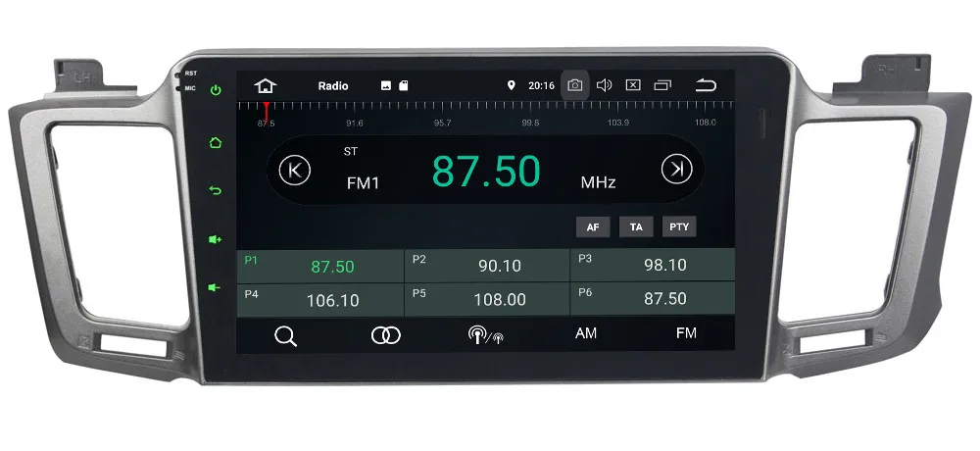Start station search with the magnifier icon
The image size is (980, 451).
(x=285, y=336)
